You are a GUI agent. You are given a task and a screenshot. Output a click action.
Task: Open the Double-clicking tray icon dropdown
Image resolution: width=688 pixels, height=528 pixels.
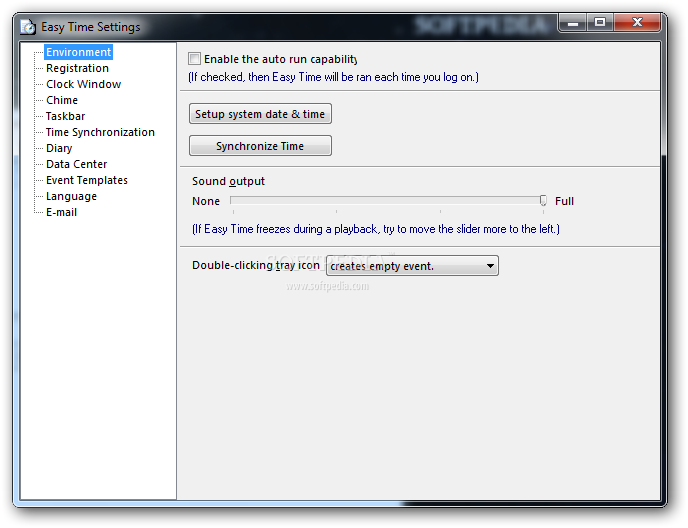pyautogui.click(x=412, y=266)
